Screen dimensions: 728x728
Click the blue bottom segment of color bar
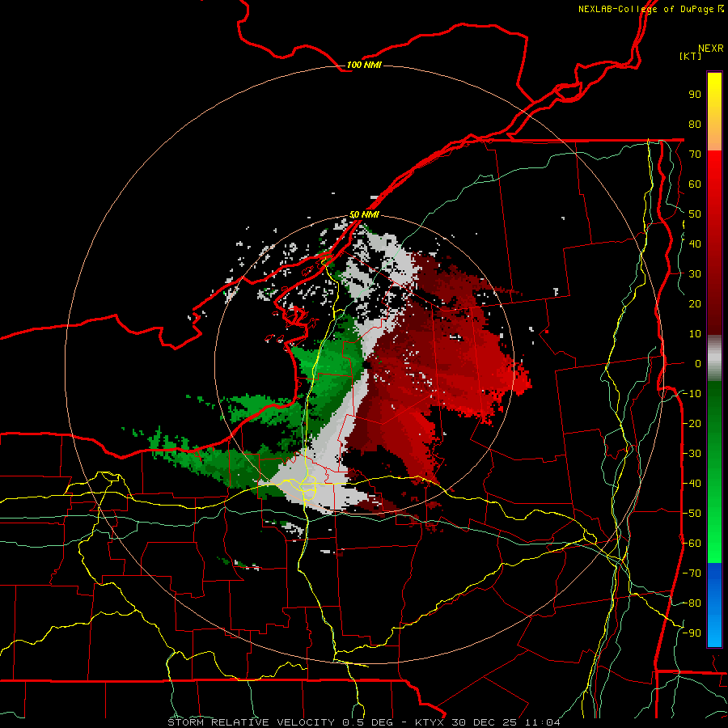(714, 605)
